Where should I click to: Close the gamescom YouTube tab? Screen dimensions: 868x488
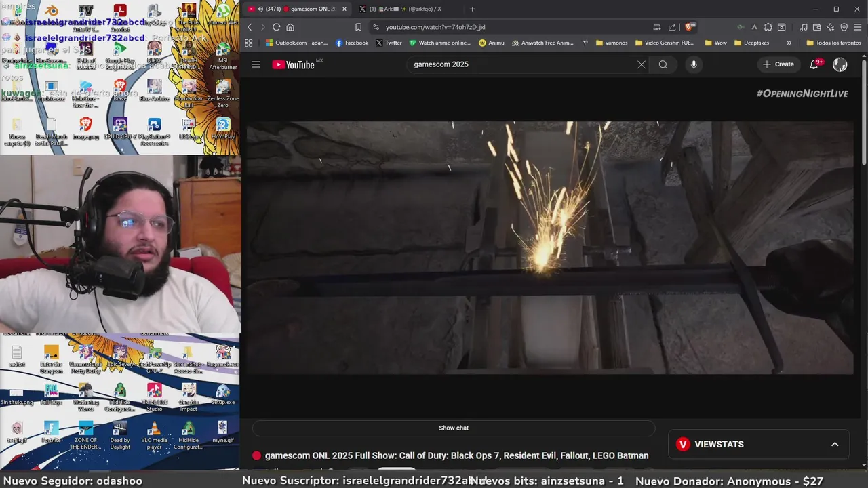[344, 9]
